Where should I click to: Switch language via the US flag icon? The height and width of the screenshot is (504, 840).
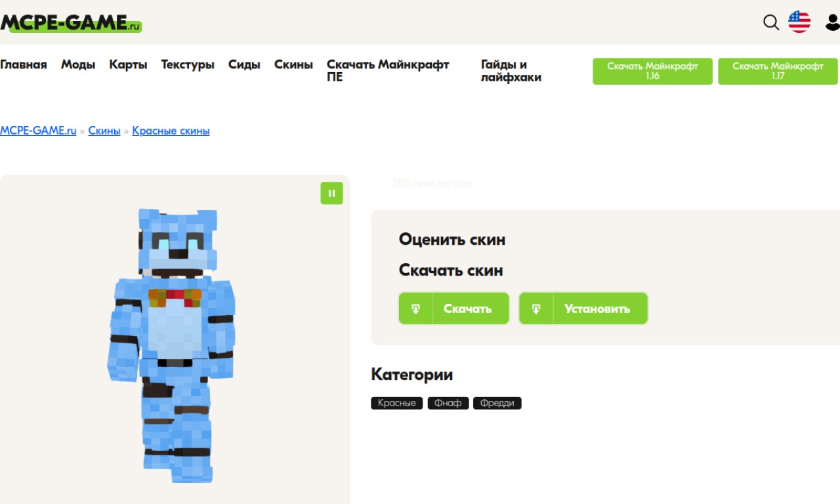[799, 22]
